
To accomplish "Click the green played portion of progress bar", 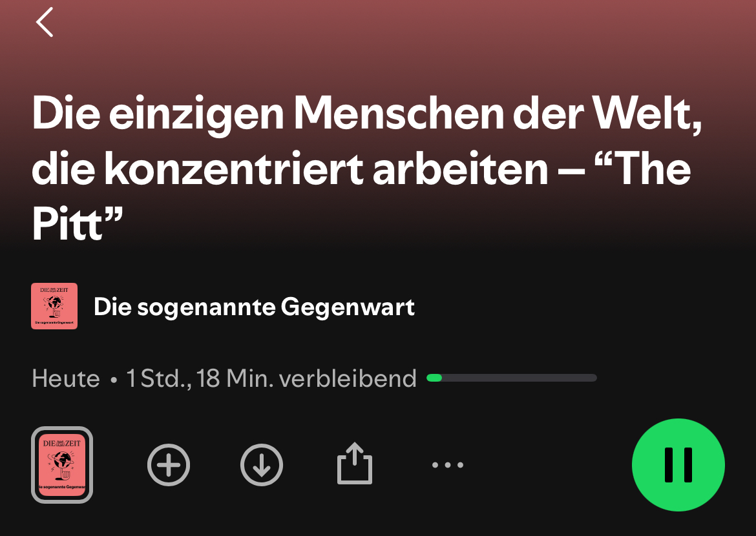I will [434, 378].
